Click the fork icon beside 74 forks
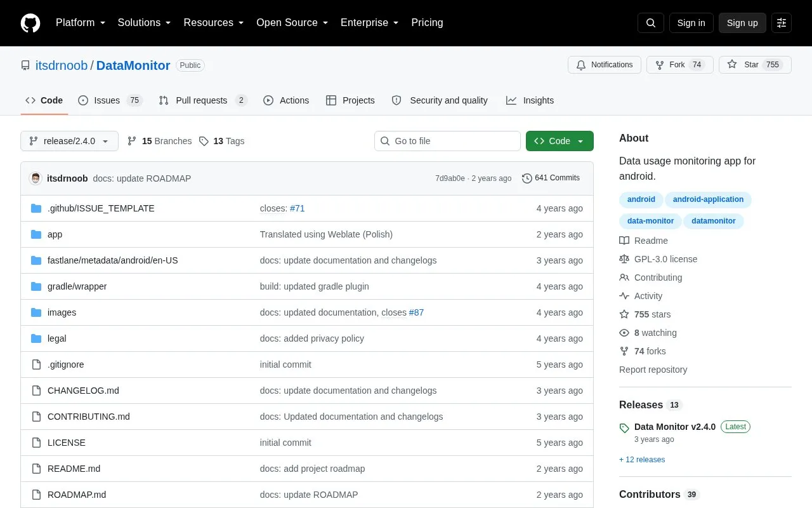Image resolution: width=812 pixels, height=508 pixels. point(624,351)
